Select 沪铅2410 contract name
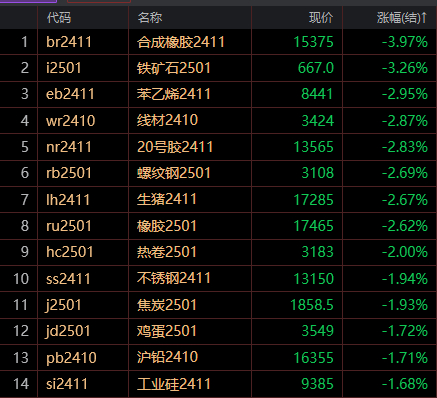 pyautogui.click(x=167, y=357)
